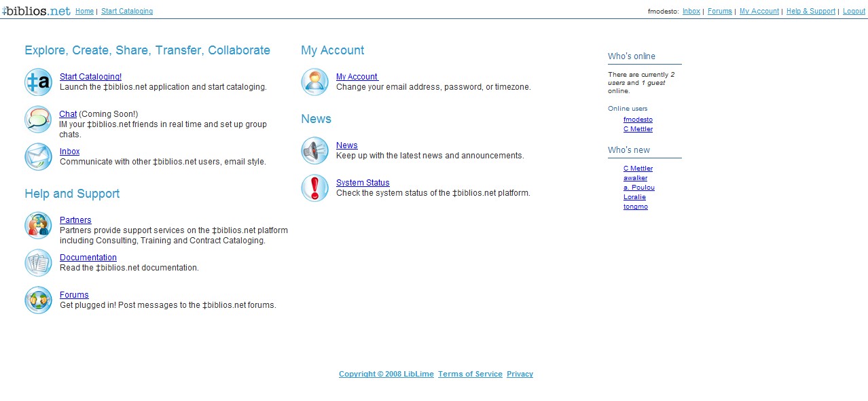This screenshot has height=401, width=868.
Task: Open the Terms of Service link
Action: coord(470,374)
